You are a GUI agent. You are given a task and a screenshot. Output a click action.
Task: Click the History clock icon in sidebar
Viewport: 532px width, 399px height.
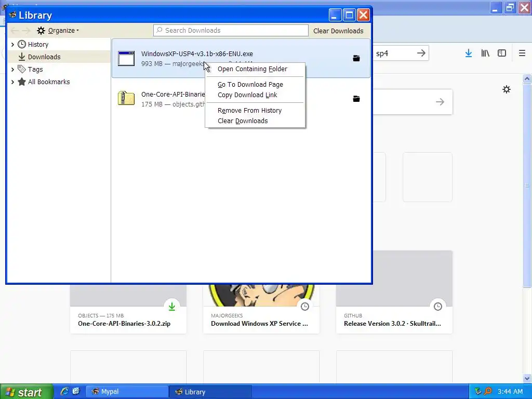coord(22,44)
